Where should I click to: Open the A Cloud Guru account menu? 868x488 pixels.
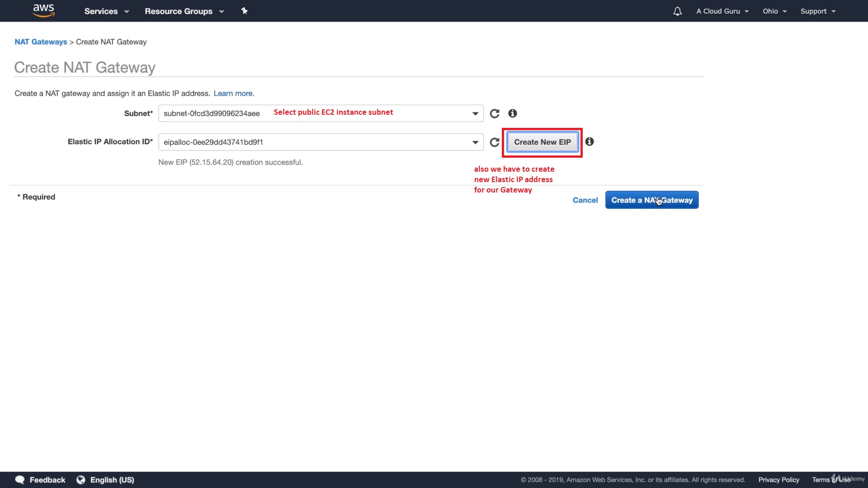[722, 11]
